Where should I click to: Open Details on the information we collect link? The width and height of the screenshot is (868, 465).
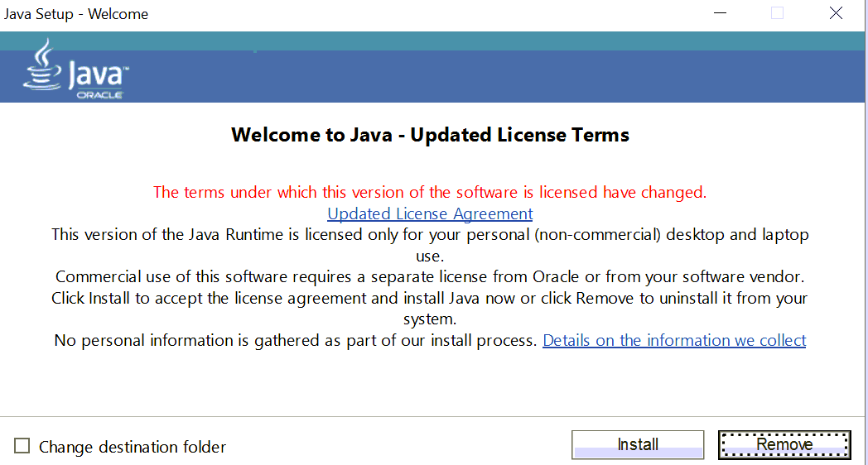(x=674, y=340)
